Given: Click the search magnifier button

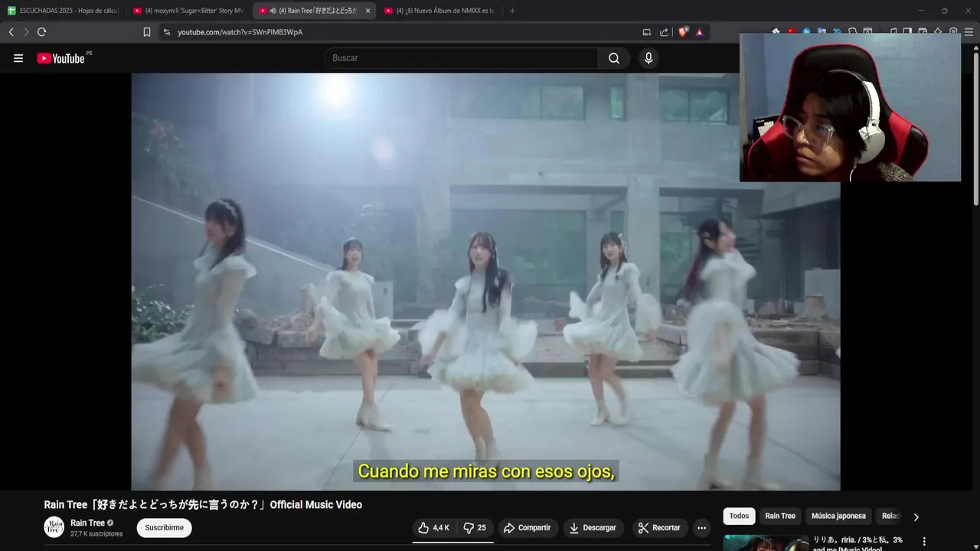Looking at the screenshot, I should (x=614, y=58).
